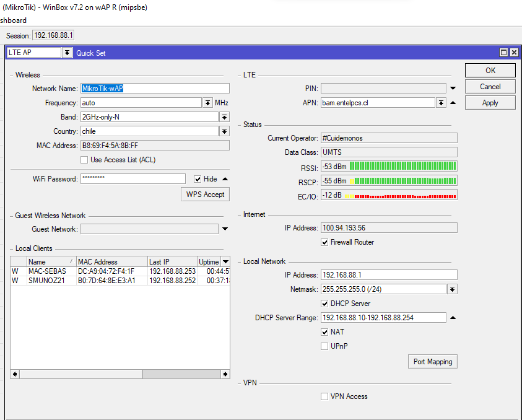Toggle the Hide password checkbox
The height and width of the screenshot is (420, 522).
pos(198,179)
